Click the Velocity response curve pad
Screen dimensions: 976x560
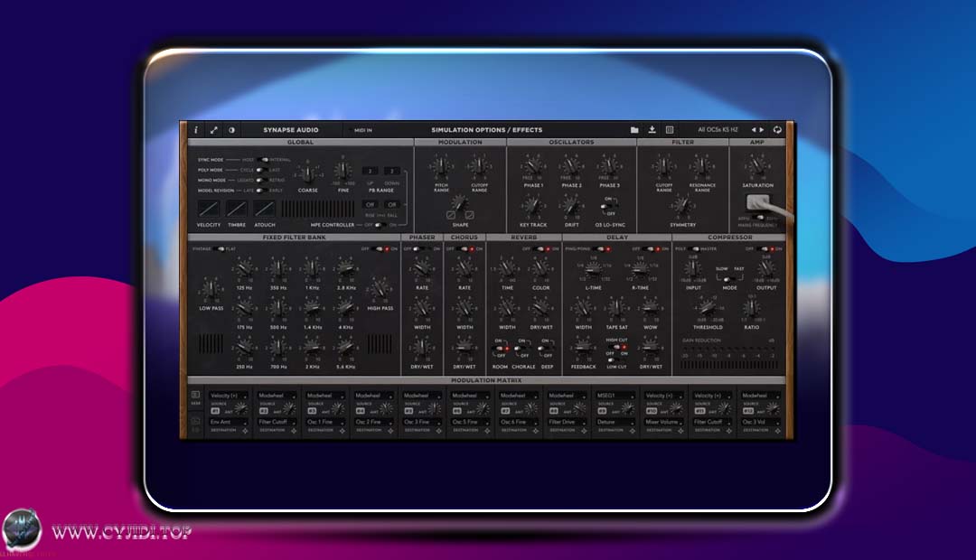(x=208, y=209)
